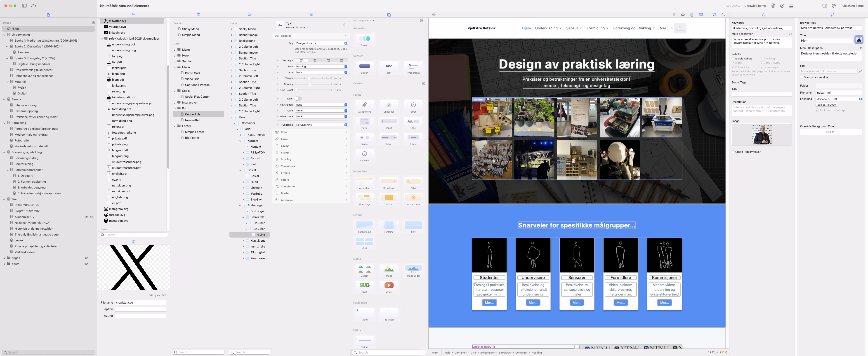Add the Flex layout component
This screenshot has height=356, width=868.
coord(413,227)
